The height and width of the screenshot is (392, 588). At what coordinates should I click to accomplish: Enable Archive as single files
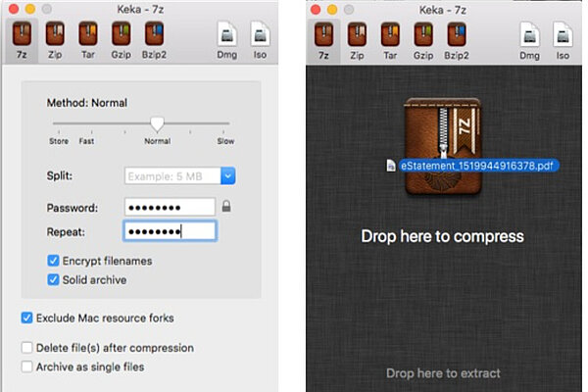tap(26, 367)
